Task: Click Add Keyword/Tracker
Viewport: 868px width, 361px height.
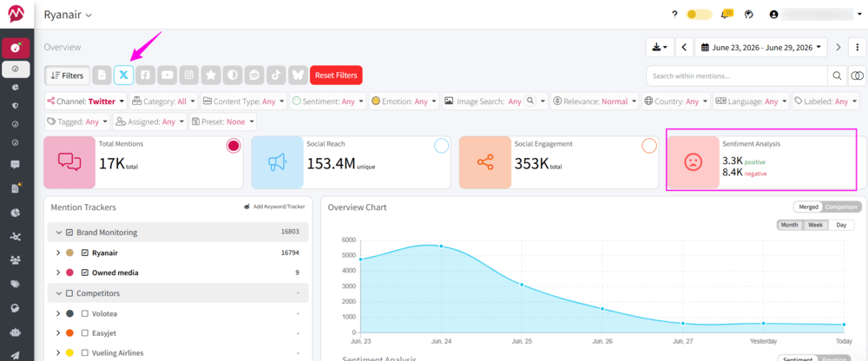Action: (x=274, y=207)
